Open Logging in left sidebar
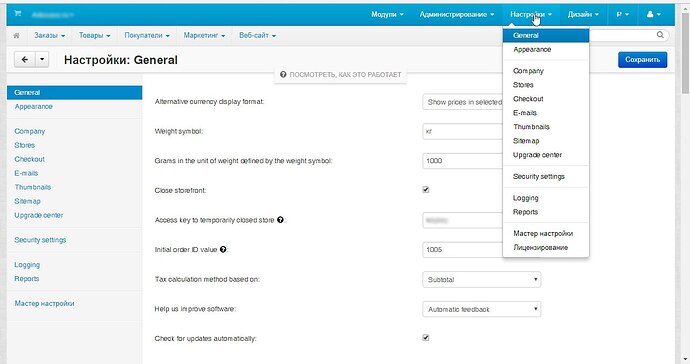The image size is (690, 364). (x=27, y=265)
